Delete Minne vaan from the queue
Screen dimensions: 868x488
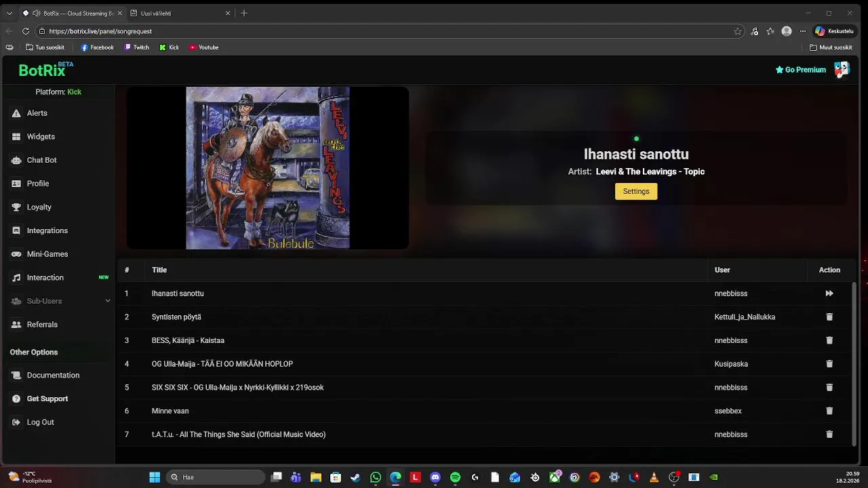coord(829,411)
